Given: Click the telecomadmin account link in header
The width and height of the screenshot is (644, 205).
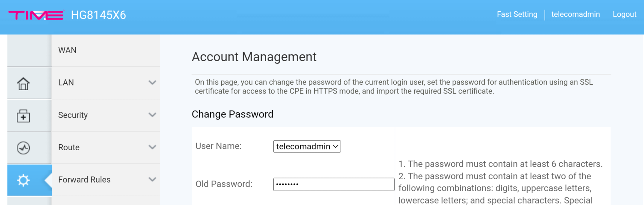Looking at the screenshot, I should pos(576,14).
